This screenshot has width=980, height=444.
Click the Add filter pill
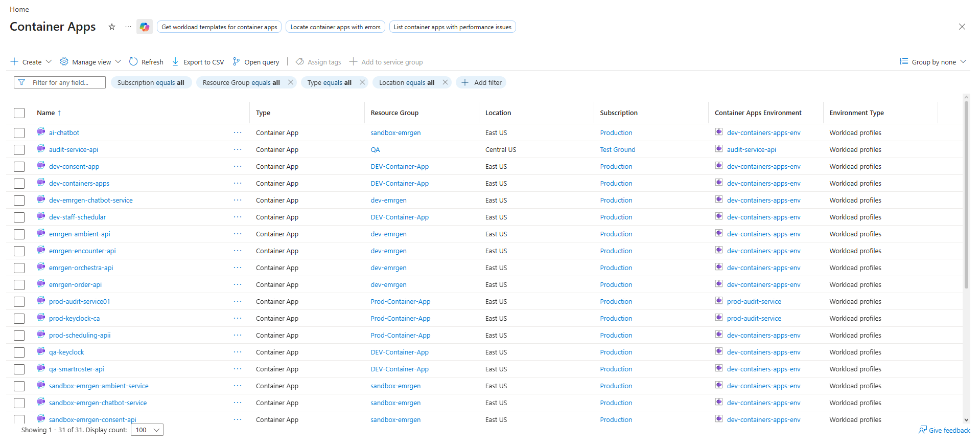pyautogui.click(x=481, y=82)
